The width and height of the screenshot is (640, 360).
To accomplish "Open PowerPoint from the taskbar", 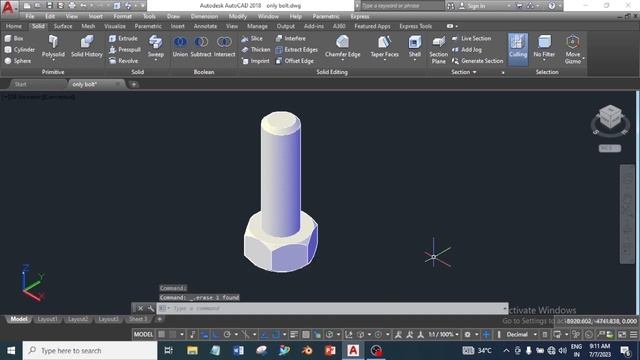I will click(x=330, y=351).
